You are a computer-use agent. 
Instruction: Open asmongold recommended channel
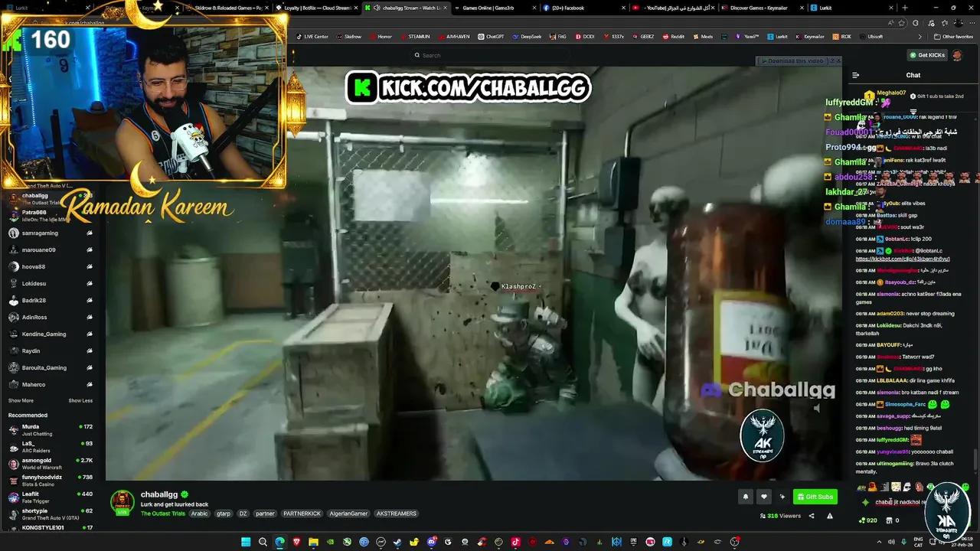coord(51,463)
